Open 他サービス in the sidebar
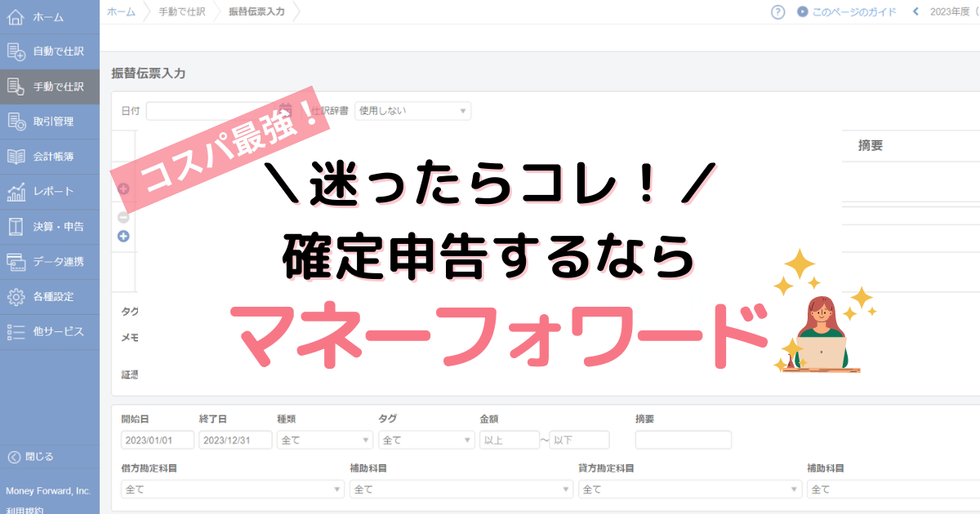This screenshot has width=980, height=514. (x=50, y=332)
